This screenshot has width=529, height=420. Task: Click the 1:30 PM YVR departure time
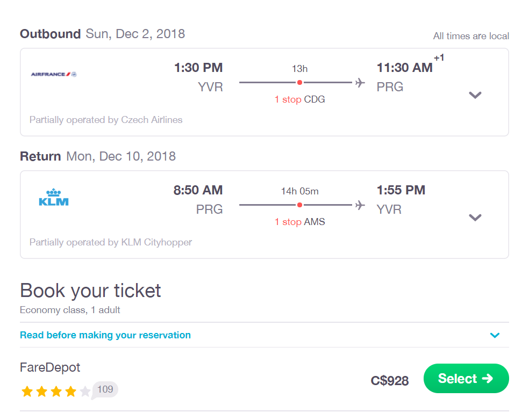coord(198,68)
